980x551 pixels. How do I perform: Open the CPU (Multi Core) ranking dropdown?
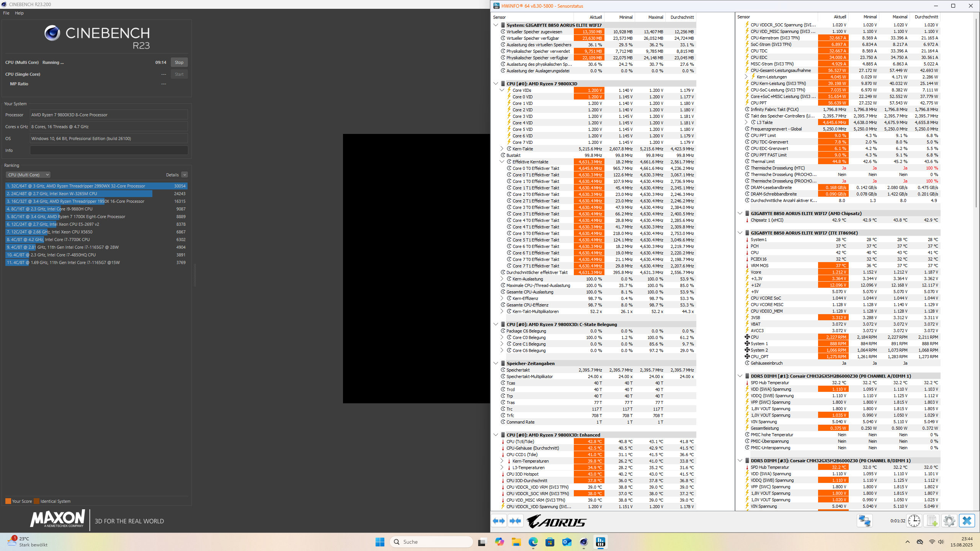pyautogui.click(x=28, y=175)
